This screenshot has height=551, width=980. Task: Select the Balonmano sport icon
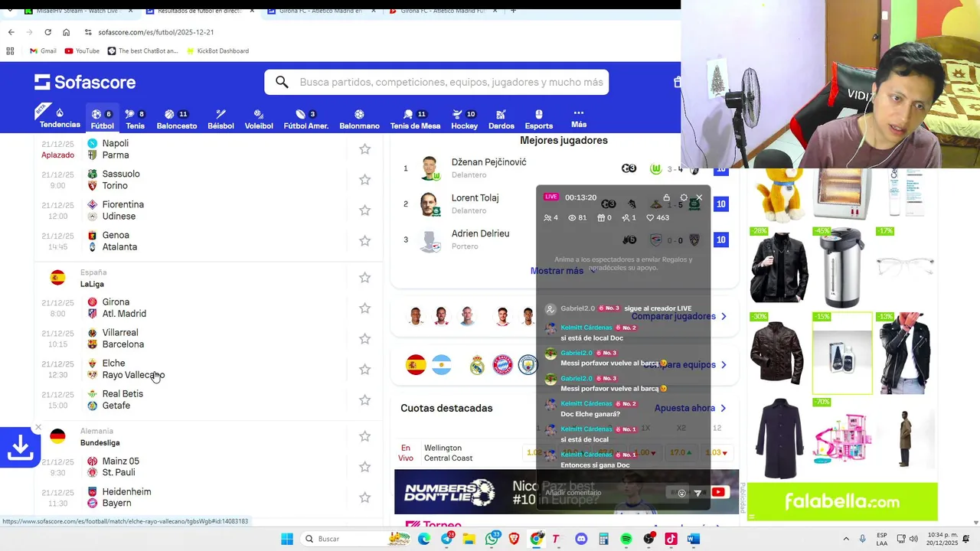pyautogui.click(x=359, y=114)
